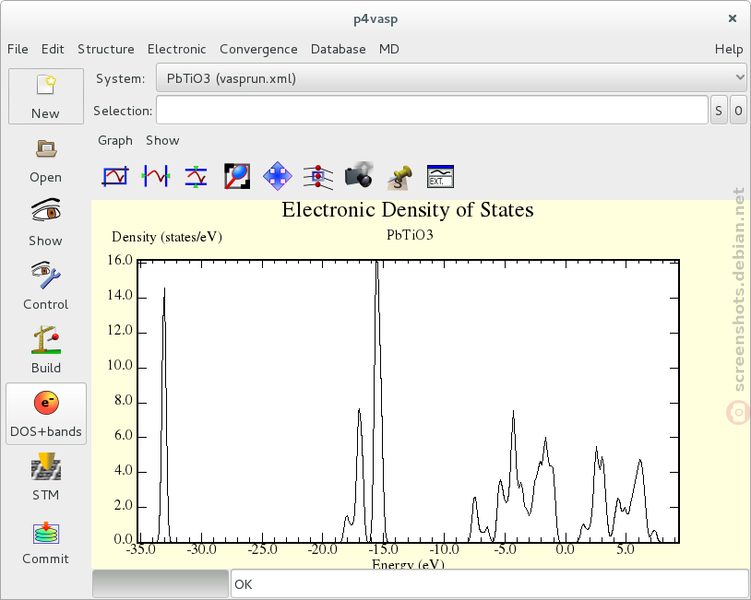Click the horizontal autoscale graph icon

[x=156, y=176]
